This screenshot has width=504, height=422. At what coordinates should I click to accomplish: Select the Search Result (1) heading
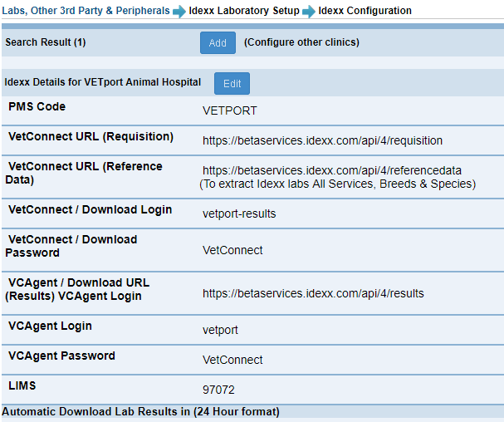[x=46, y=42]
